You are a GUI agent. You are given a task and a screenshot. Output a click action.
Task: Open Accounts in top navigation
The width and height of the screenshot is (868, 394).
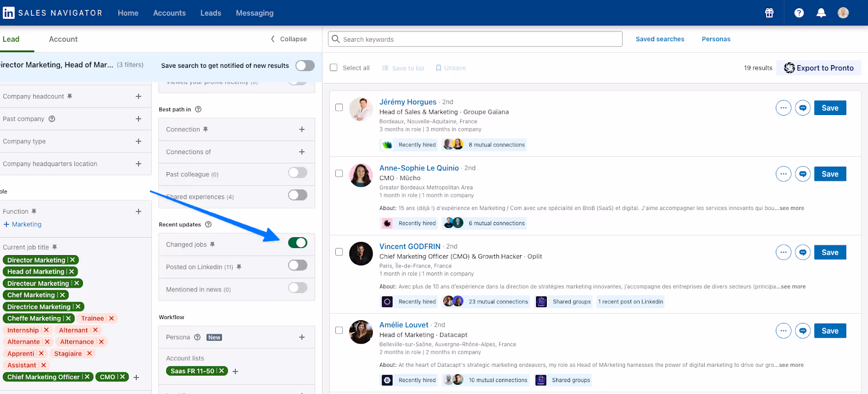click(169, 13)
